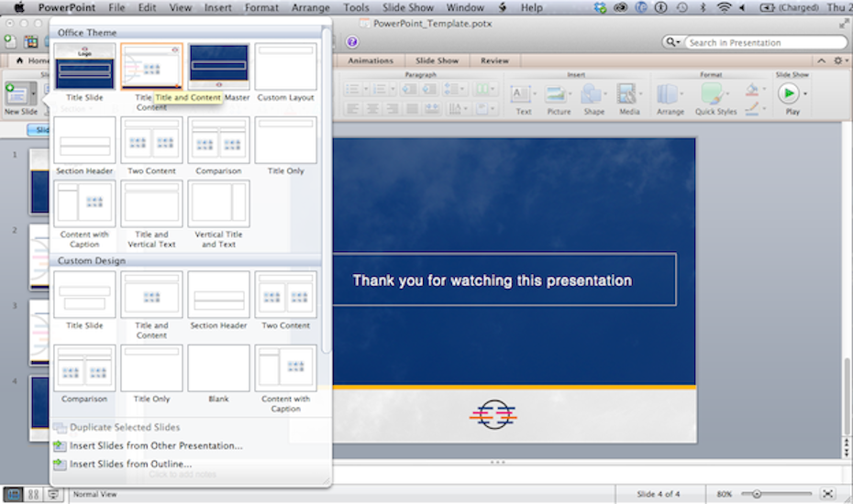Open the Shape insert tool

(x=593, y=94)
